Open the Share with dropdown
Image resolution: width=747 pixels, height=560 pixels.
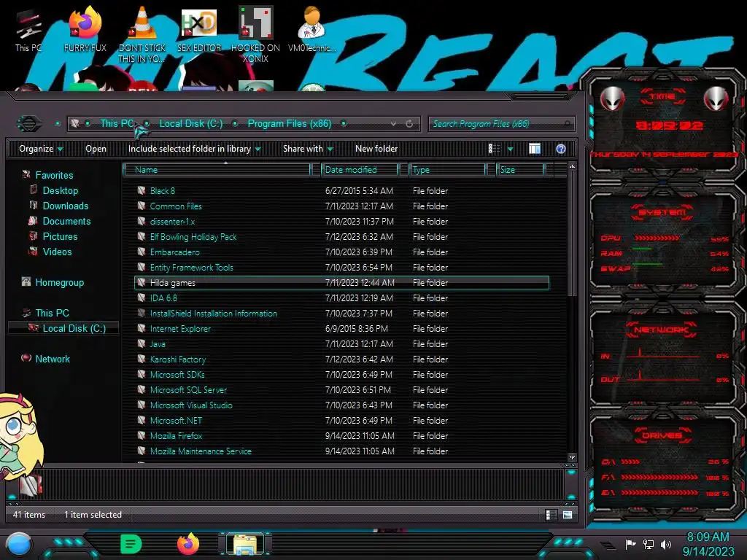click(308, 149)
